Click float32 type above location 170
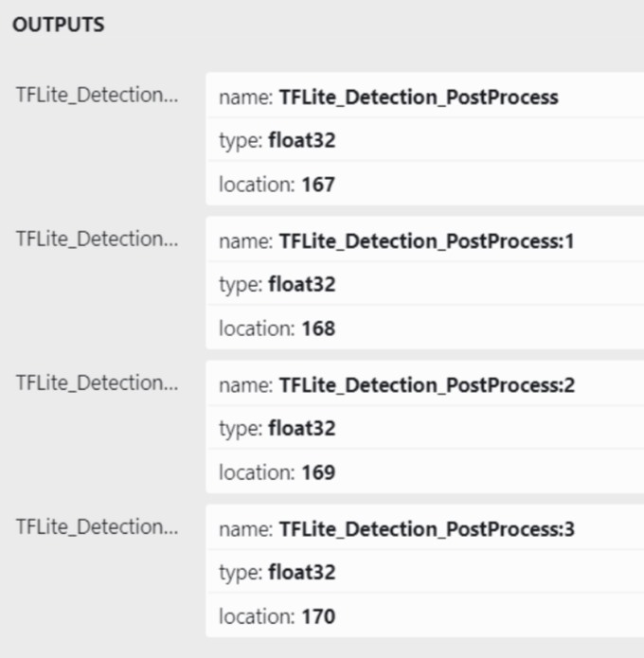 coord(301,573)
